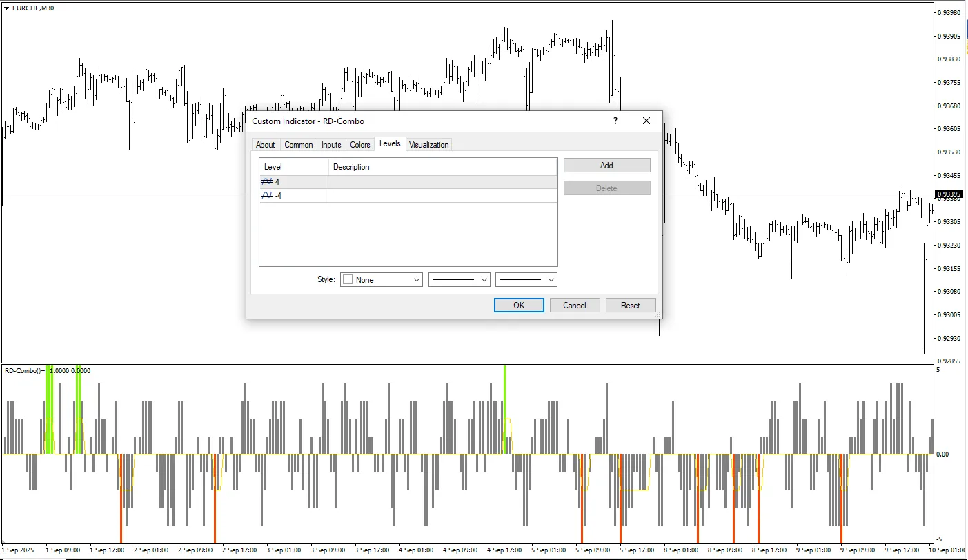Screen dimensions: 968x560
Task: Go to the Inputs tab
Action: tap(331, 145)
